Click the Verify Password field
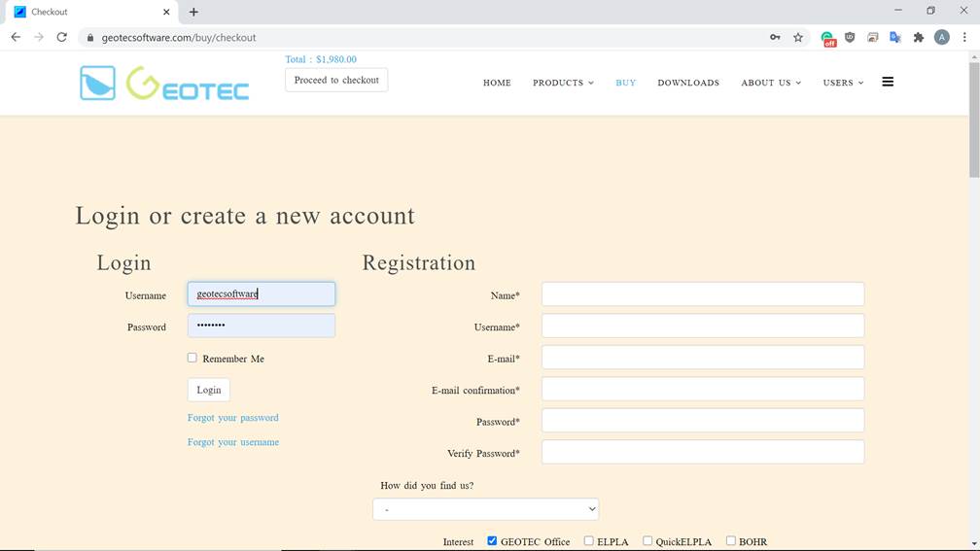 coord(703,452)
